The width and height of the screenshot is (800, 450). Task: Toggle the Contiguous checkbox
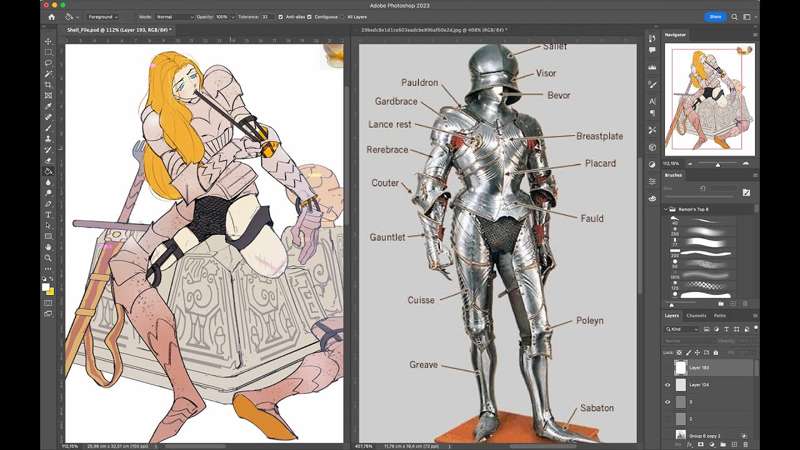309,17
